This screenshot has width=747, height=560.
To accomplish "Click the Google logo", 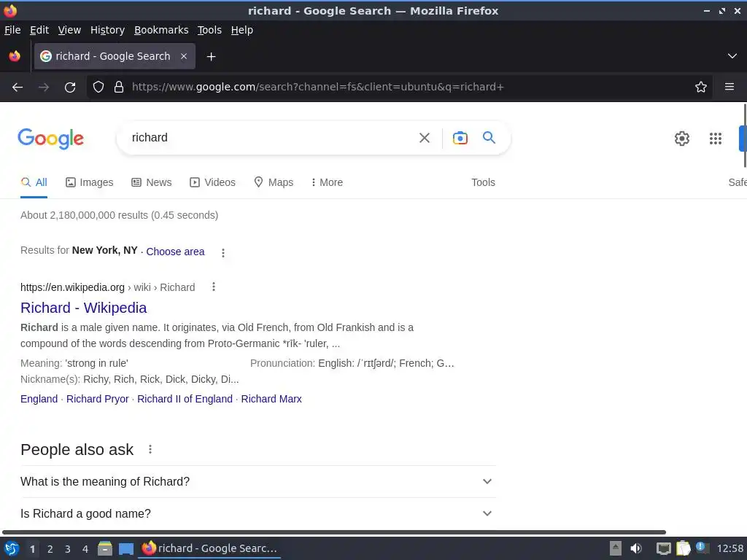I will point(50,139).
